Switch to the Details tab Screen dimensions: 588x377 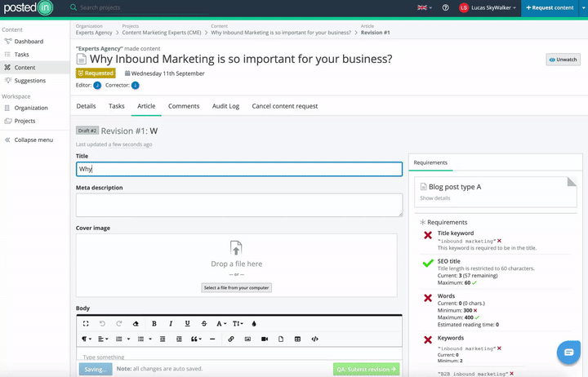pos(86,106)
